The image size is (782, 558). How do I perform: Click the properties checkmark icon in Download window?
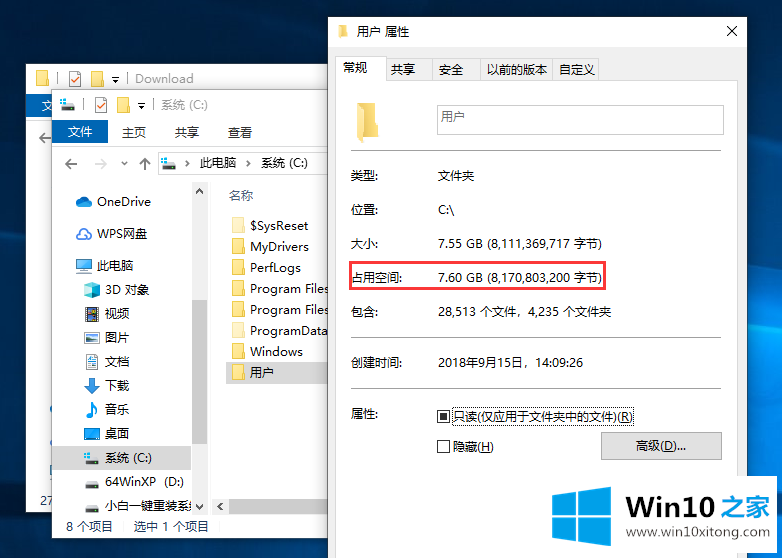click(x=75, y=79)
